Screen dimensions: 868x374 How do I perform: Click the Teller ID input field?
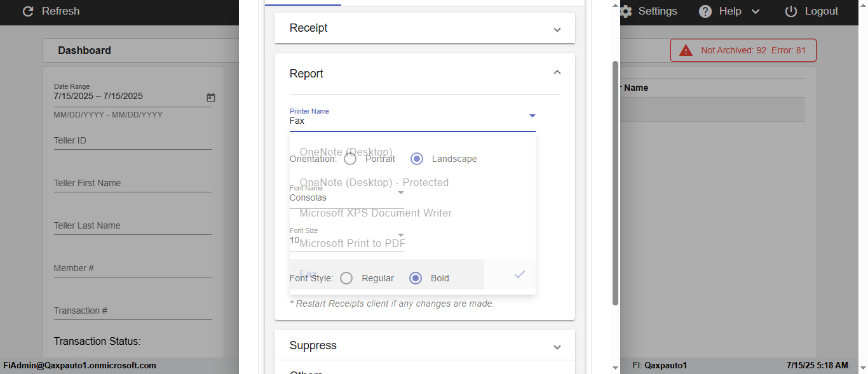click(133, 141)
